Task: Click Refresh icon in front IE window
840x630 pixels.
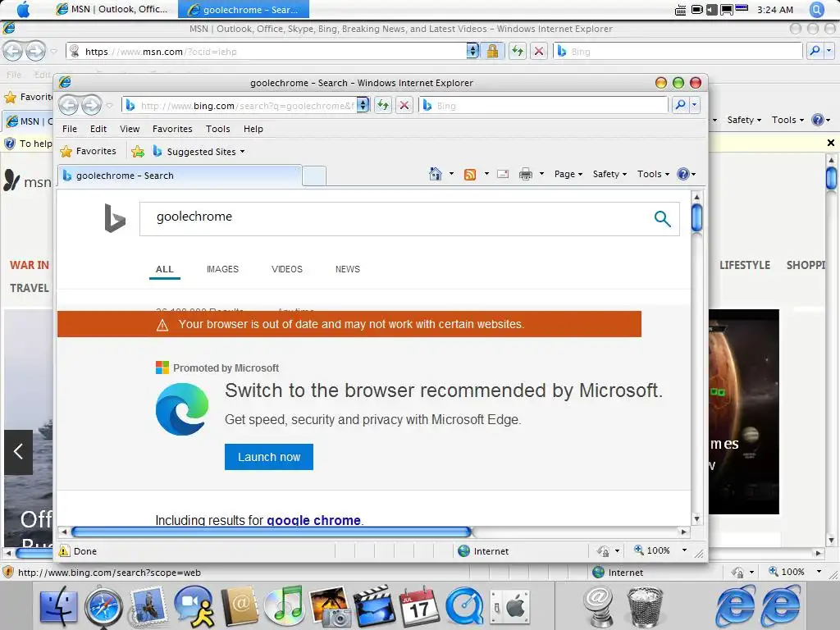Action: click(x=382, y=105)
